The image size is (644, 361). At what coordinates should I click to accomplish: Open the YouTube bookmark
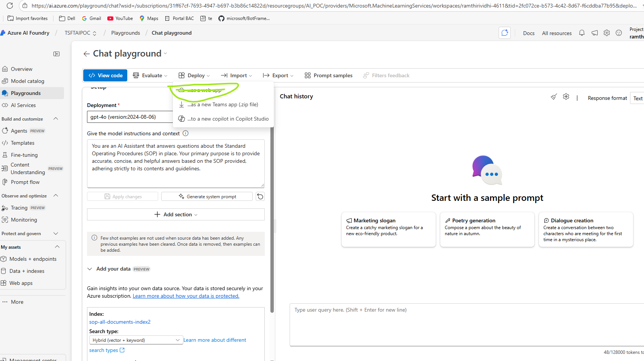tap(120, 18)
